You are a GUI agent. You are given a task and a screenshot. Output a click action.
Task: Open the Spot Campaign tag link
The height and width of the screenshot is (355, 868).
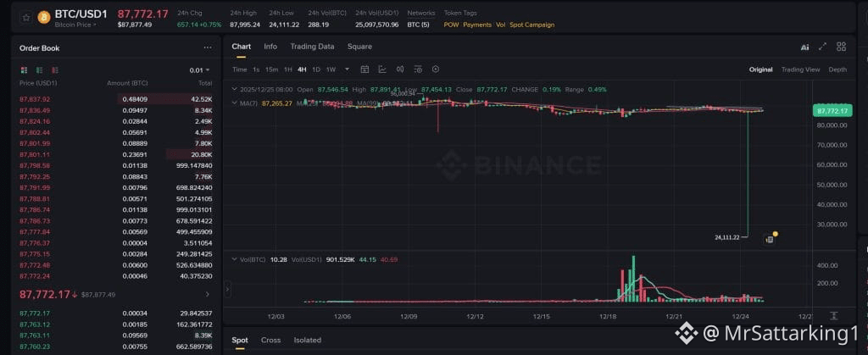coord(531,25)
